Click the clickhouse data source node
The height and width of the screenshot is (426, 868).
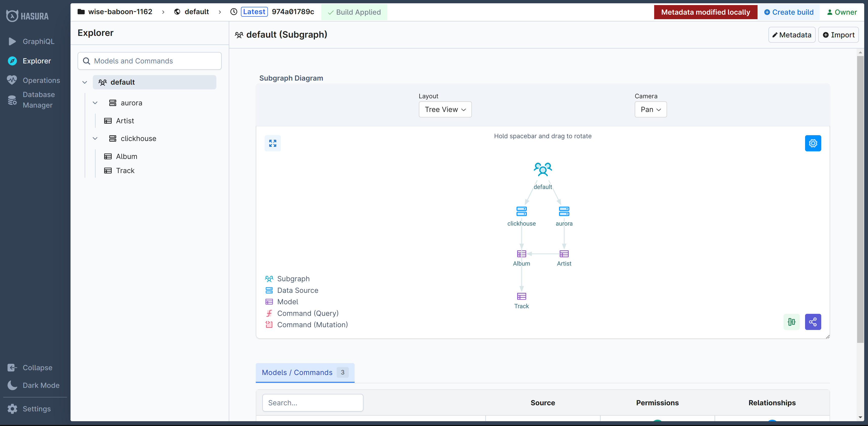tap(521, 211)
